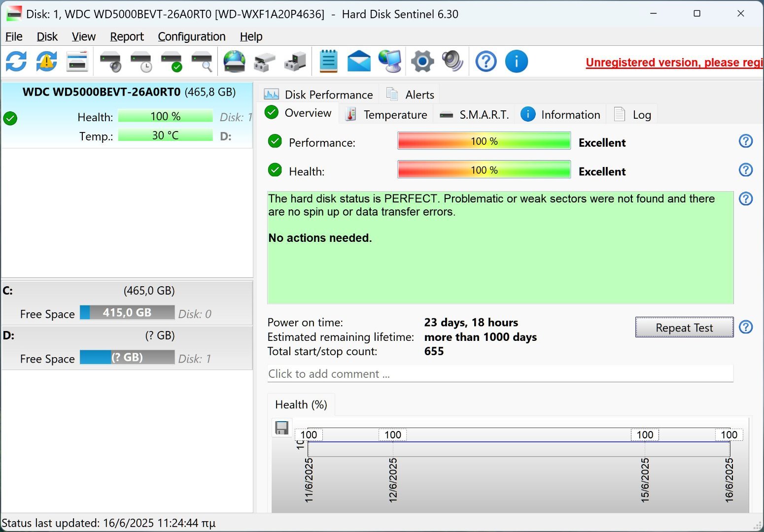Click the C: Free Space 415,0 GB bar
The width and height of the screenshot is (764, 532).
[x=127, y=312]
